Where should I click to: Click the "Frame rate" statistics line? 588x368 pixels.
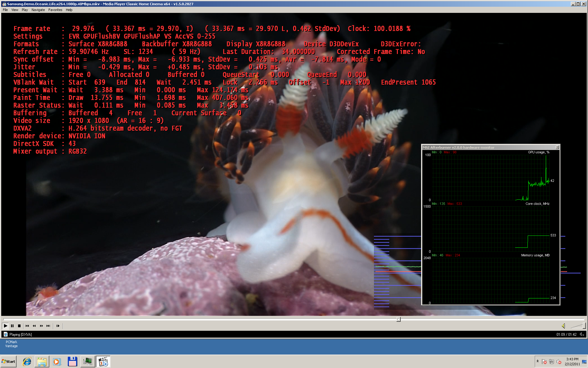(x=212, y=29)
